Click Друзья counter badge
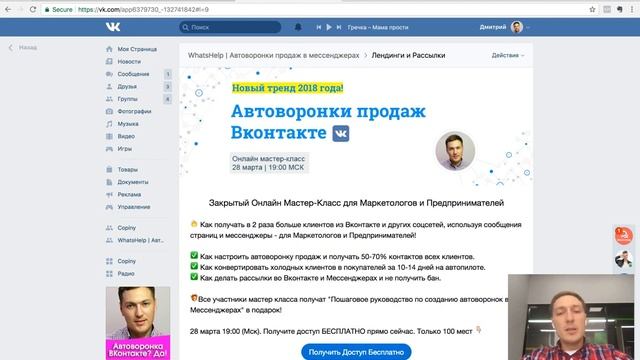 pos(167,87)
